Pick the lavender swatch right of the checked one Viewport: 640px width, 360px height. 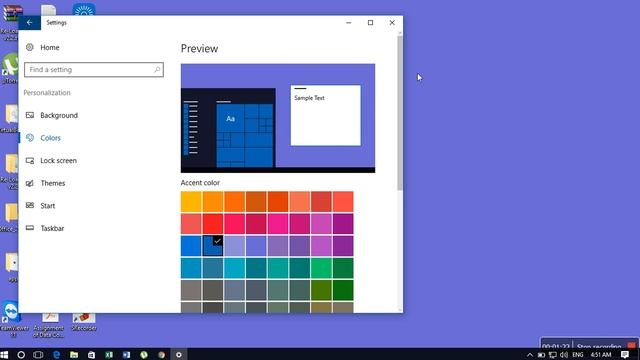click(x=235, y=246)
